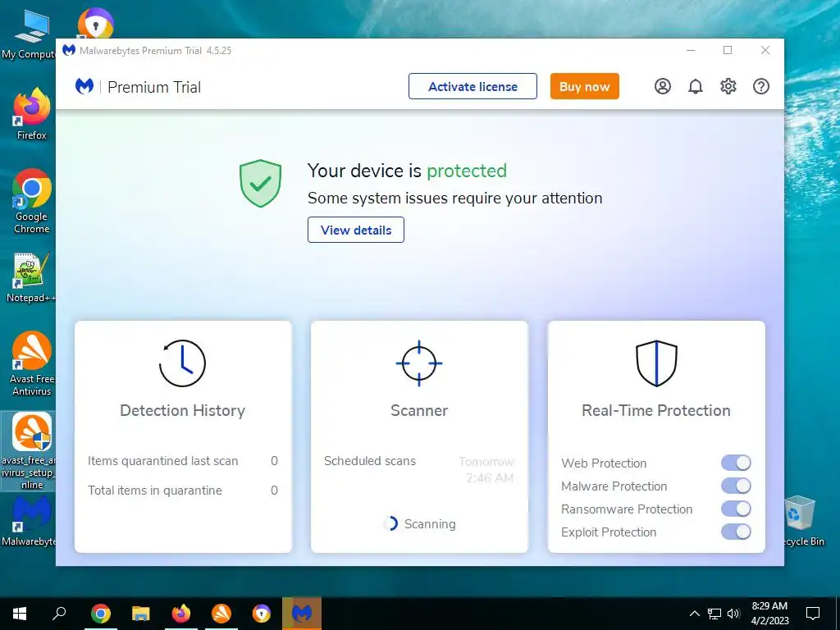Switch to Chrome in the taskbar

click(100, 614)
